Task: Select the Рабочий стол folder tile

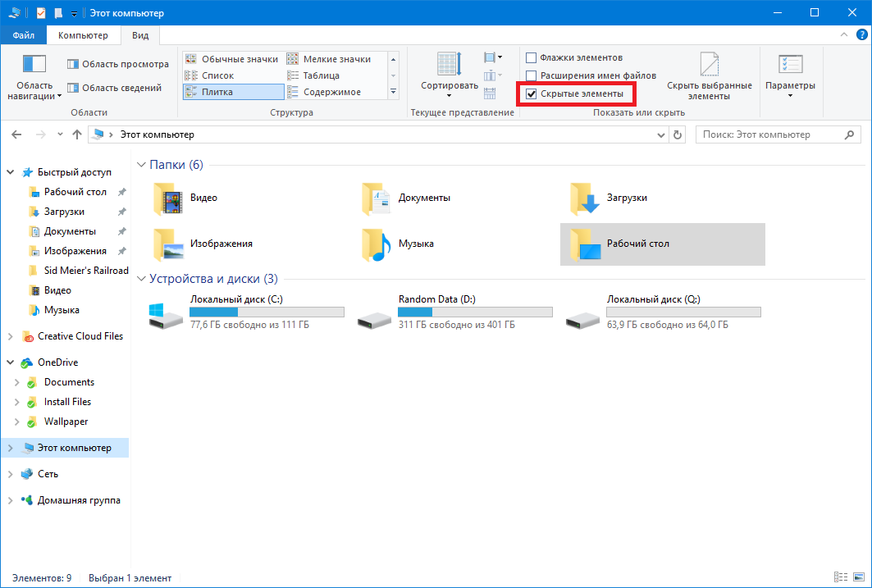Action: pos(662,244)
